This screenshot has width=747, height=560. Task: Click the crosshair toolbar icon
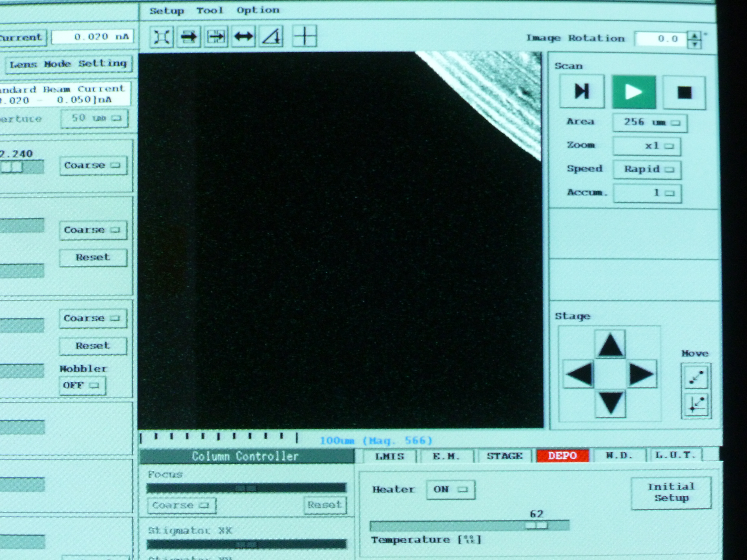click(304, 36)
